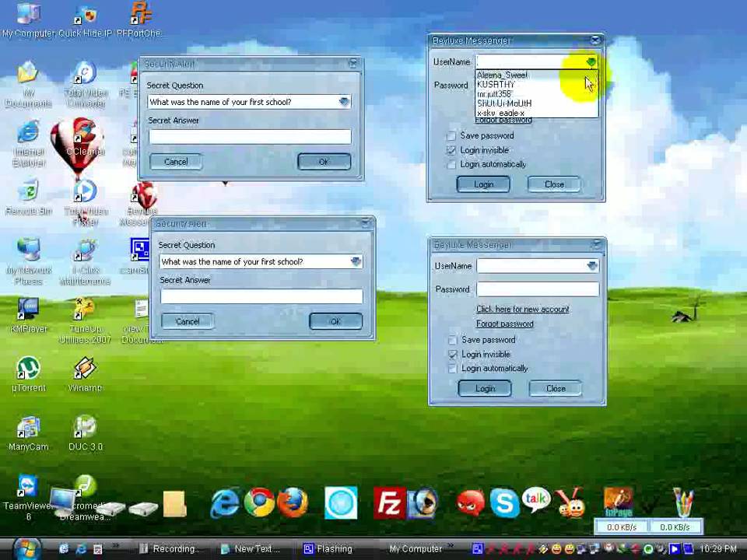Open the yellow folder dock icon
This screenshot has height=560, width=747.
click(x=175, y=504)
